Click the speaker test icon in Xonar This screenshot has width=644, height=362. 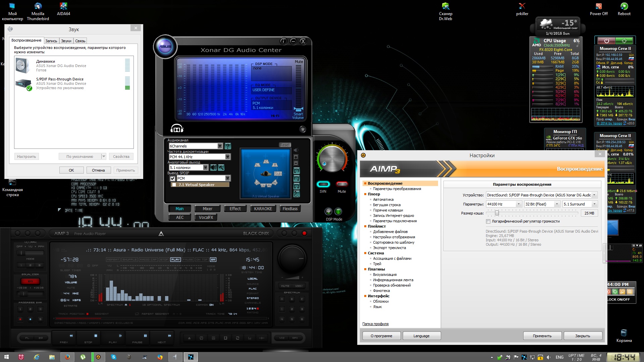coord(213,168)
